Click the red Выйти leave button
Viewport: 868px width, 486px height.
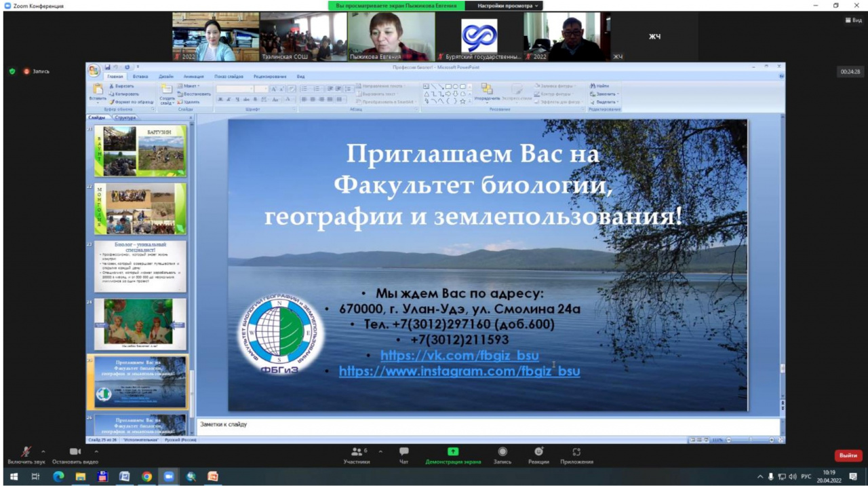848,455
